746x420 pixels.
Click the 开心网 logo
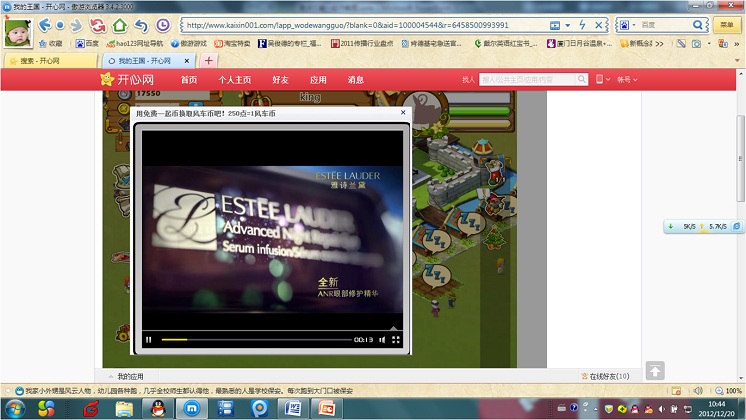point(127,79)
